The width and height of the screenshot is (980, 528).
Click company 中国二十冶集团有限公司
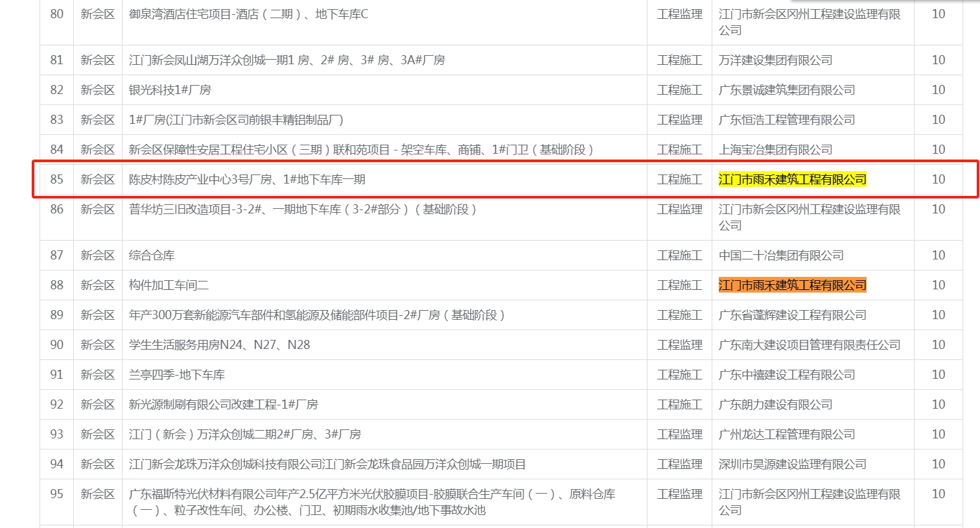point(781,256)
